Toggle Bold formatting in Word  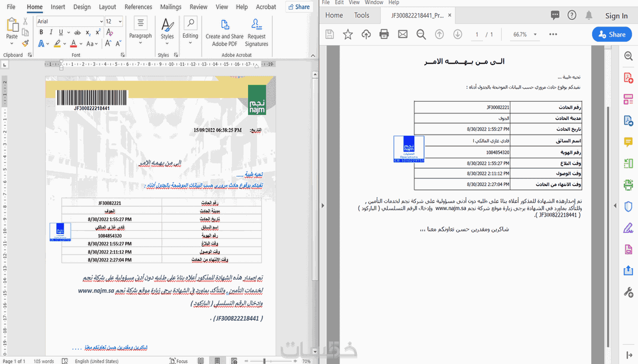pos(41,32)
